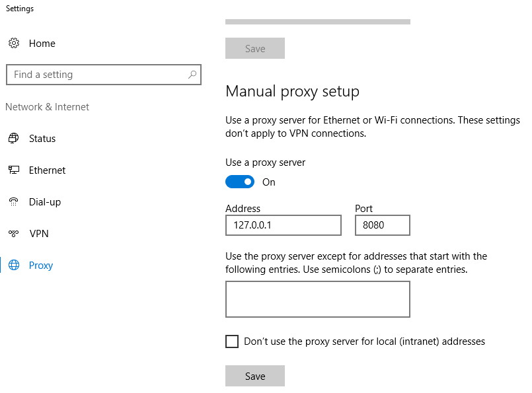Click the Status globe icon
The width and height of the screenshot is (532, 393).
click(x=14, y=138)
